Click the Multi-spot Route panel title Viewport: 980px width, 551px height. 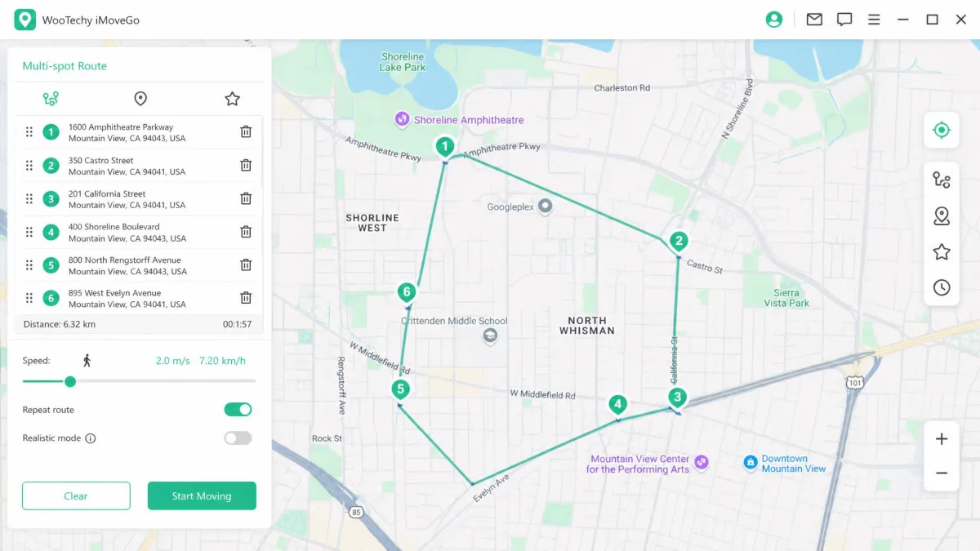click(x=65, y=66)
